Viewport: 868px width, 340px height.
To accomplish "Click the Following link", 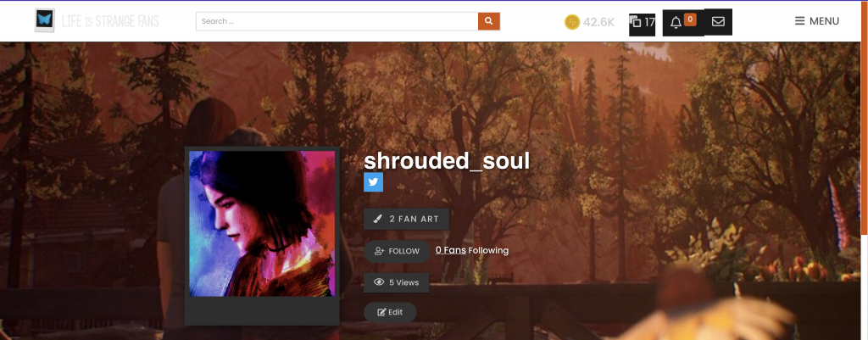I will click(488, 250).
